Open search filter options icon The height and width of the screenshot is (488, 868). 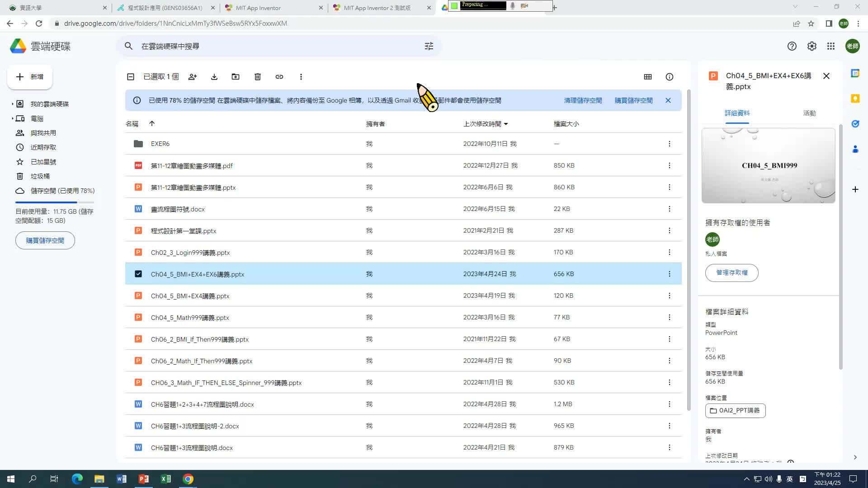429,46
